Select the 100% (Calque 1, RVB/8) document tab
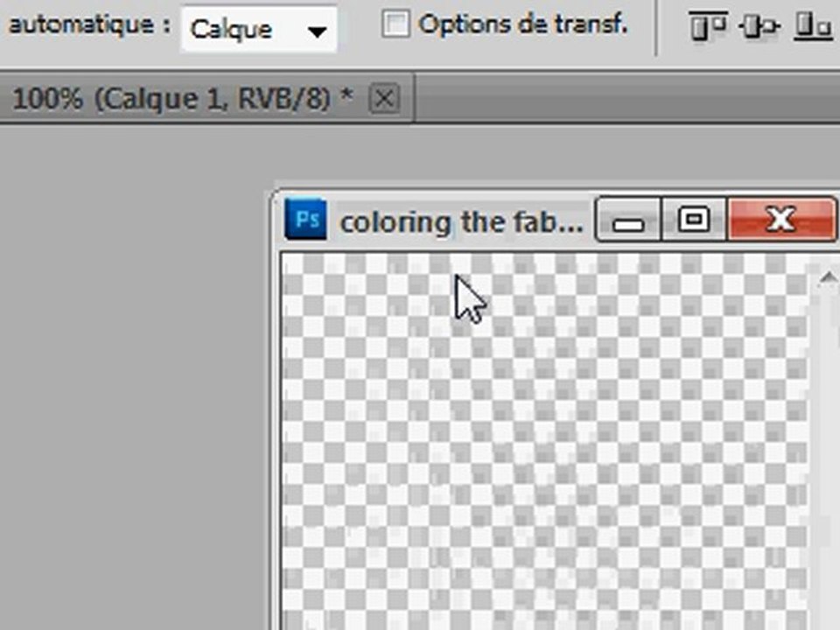Image resolution: width=840 pixels, height=630 pixels. click(x=182, y=99)
